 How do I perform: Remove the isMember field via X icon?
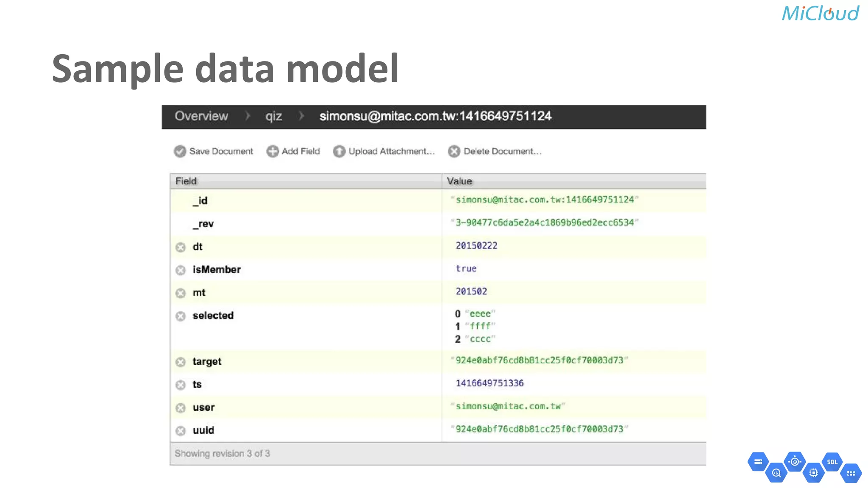181,270
